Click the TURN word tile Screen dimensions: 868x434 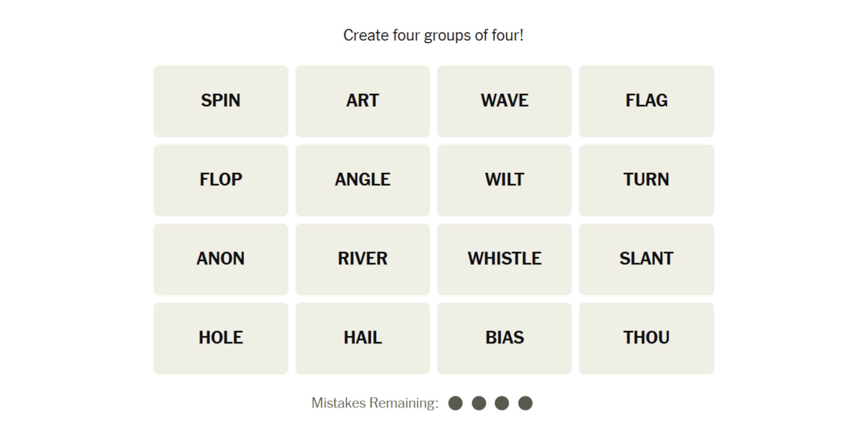[646, 180]
